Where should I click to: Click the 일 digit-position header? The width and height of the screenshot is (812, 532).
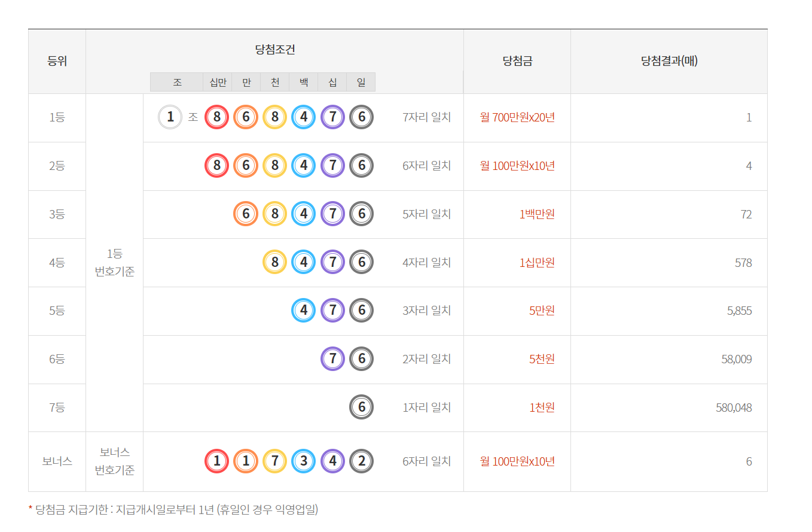tap(361, 82)
